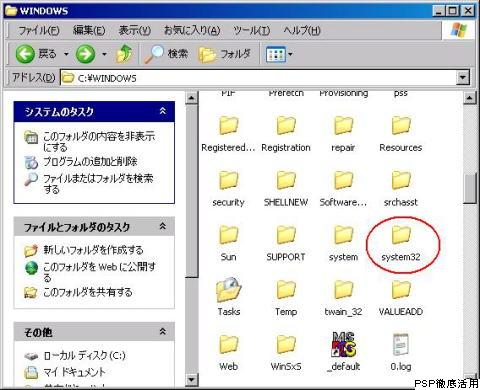Click このフォルダの内容を非表示にする link
This screenshot has height=390, width=480.
point(99,141)
